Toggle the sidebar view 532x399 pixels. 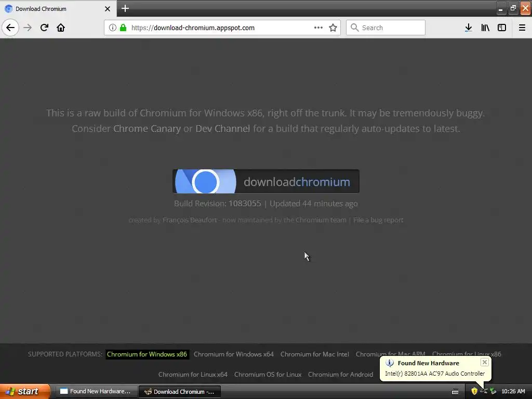[x=502, y=28]
